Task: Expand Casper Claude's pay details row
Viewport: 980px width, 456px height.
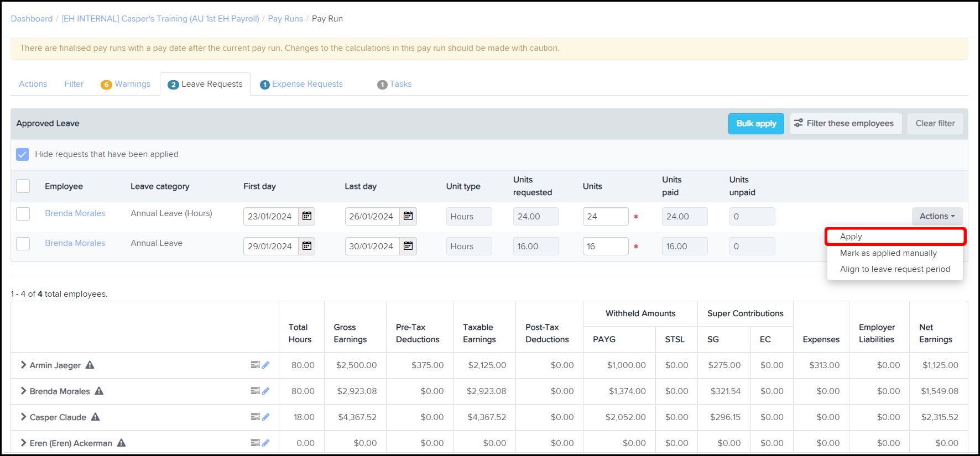Action: pos(23,417)
